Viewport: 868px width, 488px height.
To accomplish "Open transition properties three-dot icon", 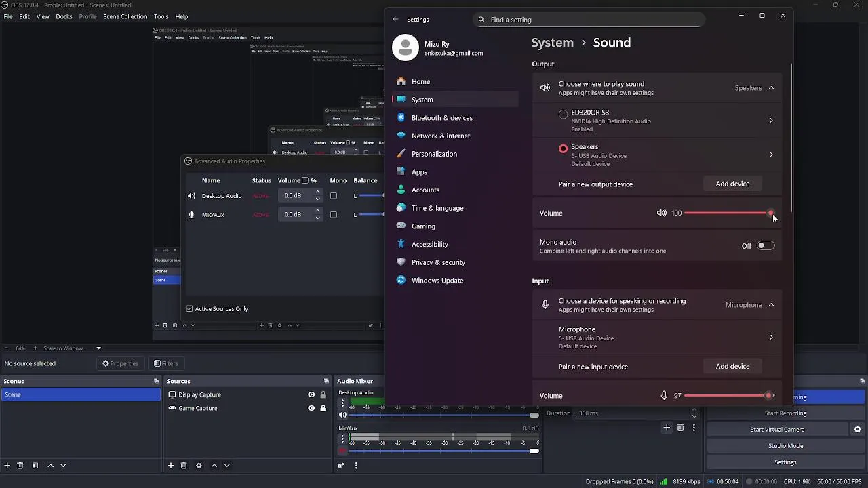I will (694, 428).
